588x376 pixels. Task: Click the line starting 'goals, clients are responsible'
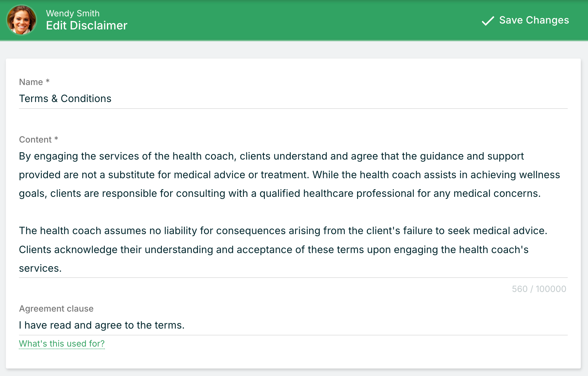(280, 193)
